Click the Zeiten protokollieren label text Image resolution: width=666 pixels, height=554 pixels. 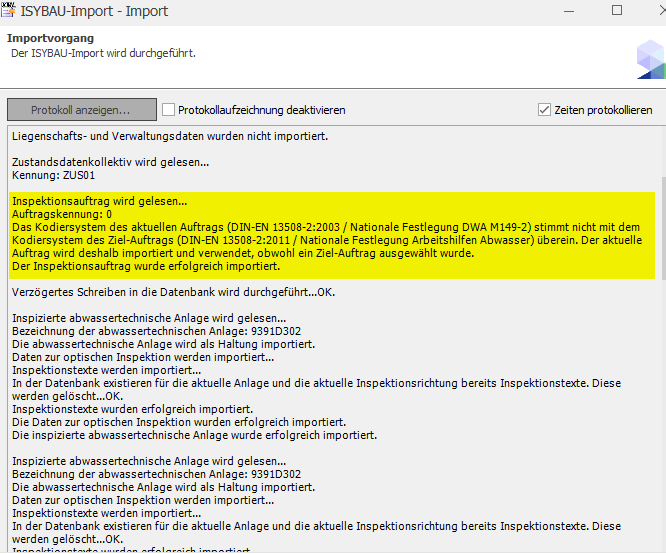pyautogui.click(x=603, y=110)
